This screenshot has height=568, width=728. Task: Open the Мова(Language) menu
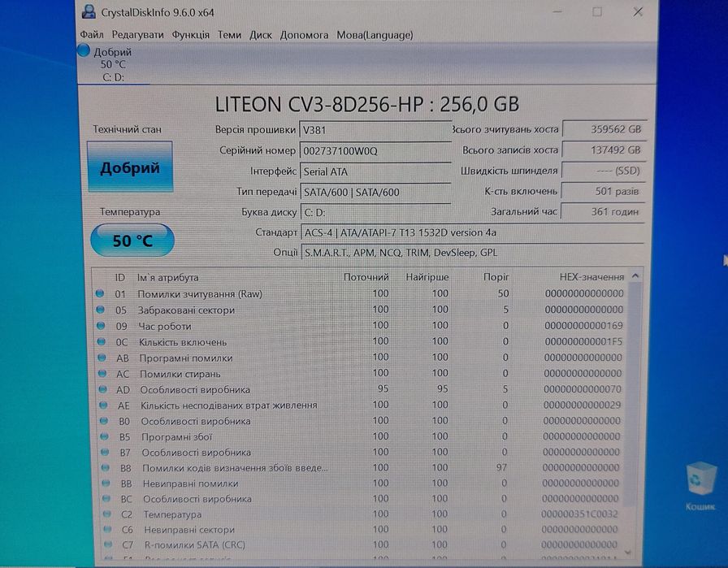375,35
